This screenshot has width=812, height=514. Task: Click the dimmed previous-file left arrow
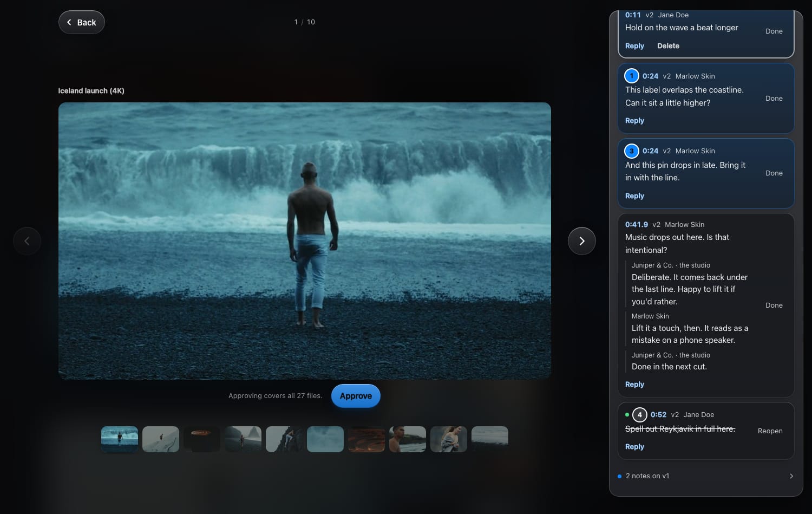[x=27, y=241]
